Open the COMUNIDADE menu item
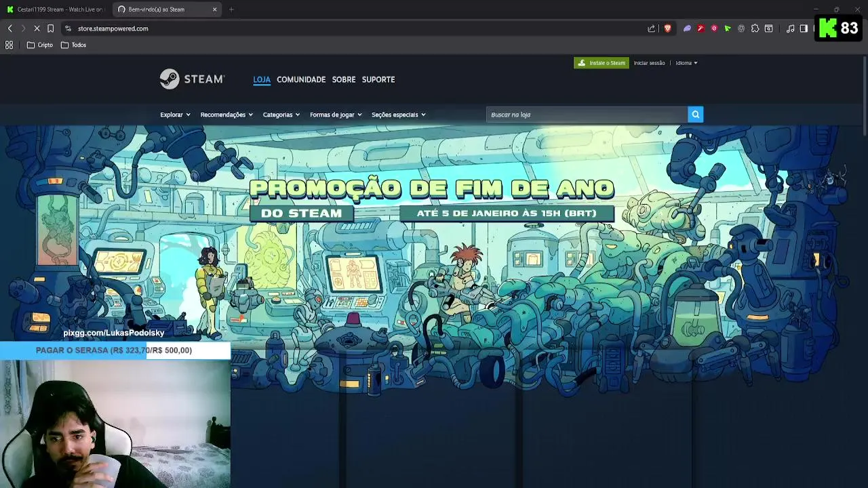The image size is (868, 488). [x=301, y=79]
